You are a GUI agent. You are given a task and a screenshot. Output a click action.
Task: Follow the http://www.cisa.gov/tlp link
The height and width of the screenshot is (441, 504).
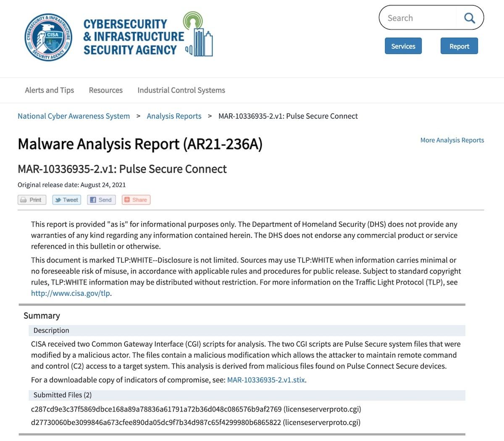71,293
